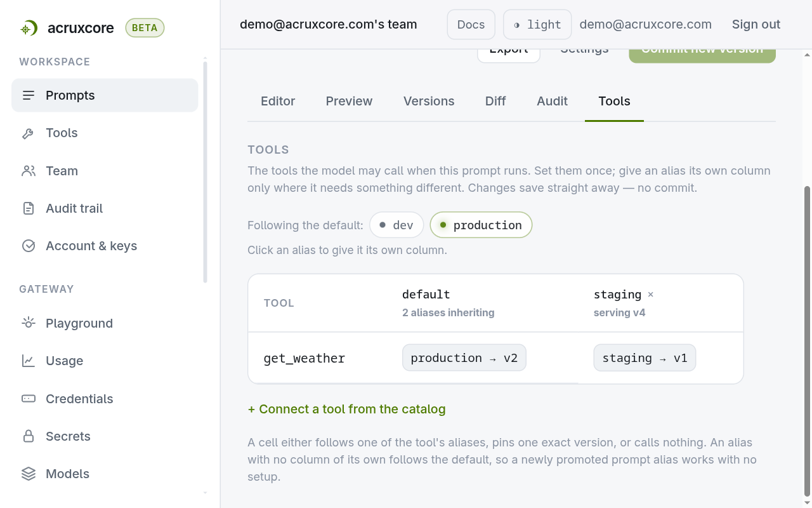Click the team name heading
This screenshot has height=508, width=812.
tap(329, 25)
